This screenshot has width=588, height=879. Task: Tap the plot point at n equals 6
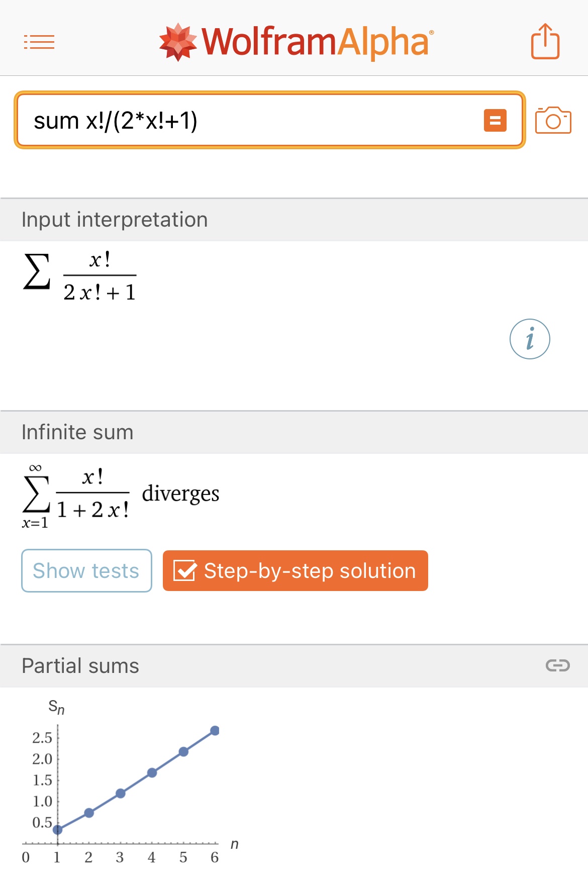215,731
